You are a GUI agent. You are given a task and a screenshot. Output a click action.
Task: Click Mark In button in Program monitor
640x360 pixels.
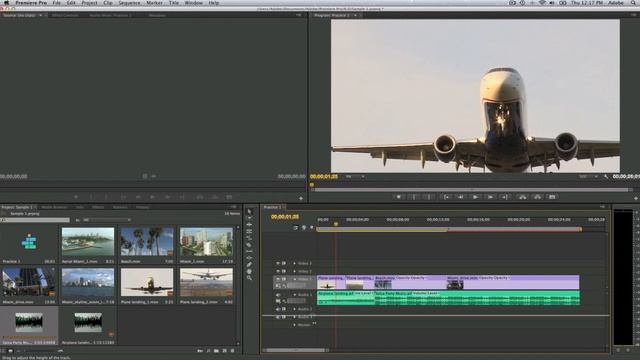click(x=414, y=197)
